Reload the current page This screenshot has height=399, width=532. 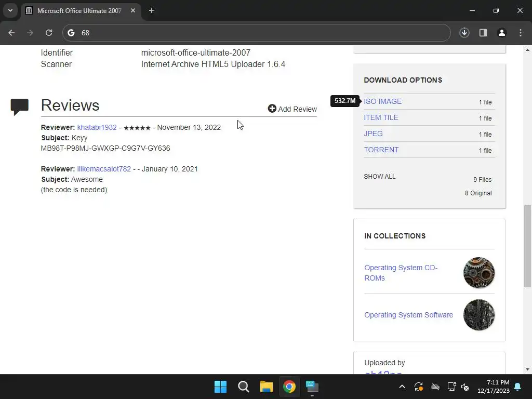(x=49, y=33)
